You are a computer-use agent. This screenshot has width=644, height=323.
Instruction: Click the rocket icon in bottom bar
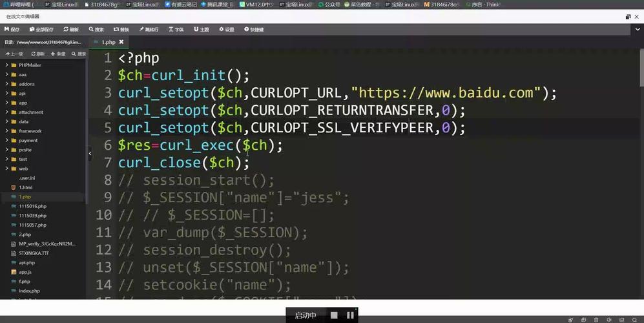click(x=570, y=320)
